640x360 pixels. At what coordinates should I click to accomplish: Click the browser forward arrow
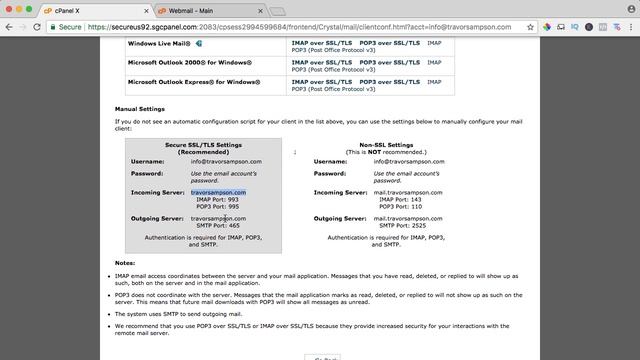tap(23, 27)
